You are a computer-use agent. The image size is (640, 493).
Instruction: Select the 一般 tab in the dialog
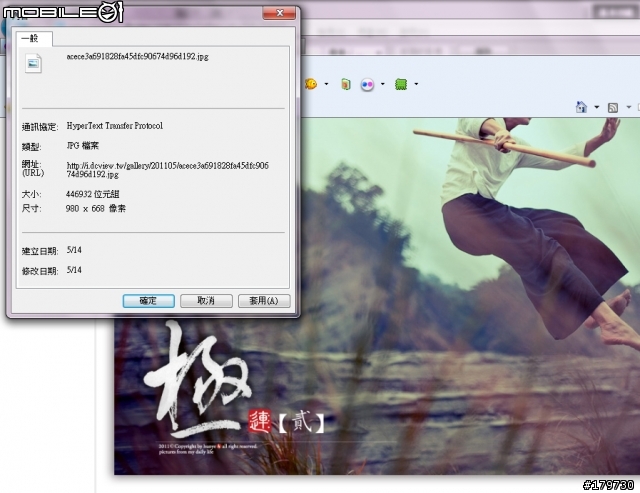(34, 38)
